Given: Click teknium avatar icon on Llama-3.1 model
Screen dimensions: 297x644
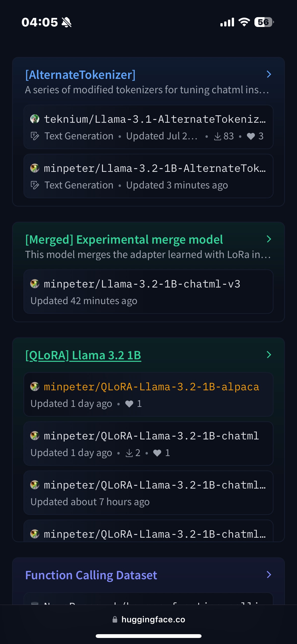Looking at the screenshot, I should click(35, 119).
